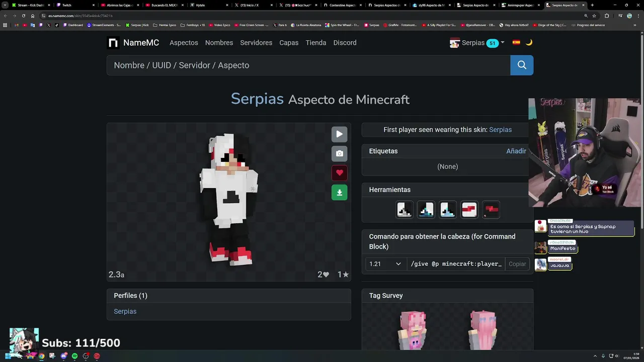This screenshot has height=362, width=644.
Task: Click the blue search magnifier button
Action: coord(522,65)
